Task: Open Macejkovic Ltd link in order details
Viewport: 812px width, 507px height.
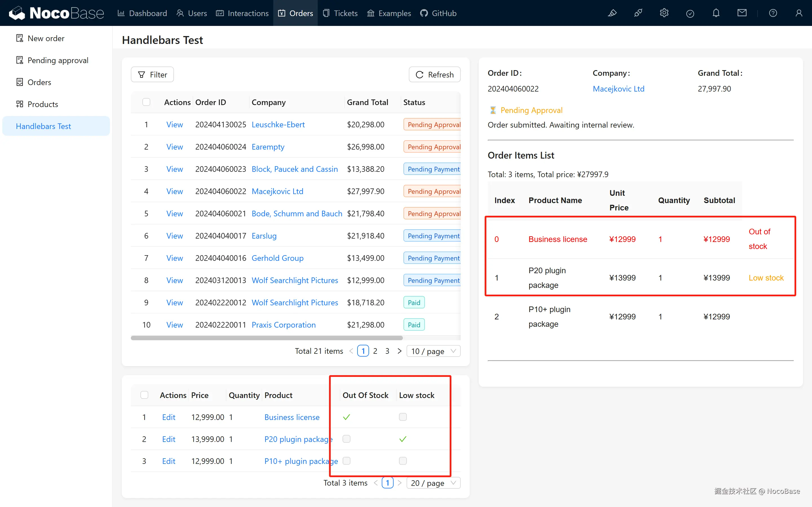Action: 618,89
